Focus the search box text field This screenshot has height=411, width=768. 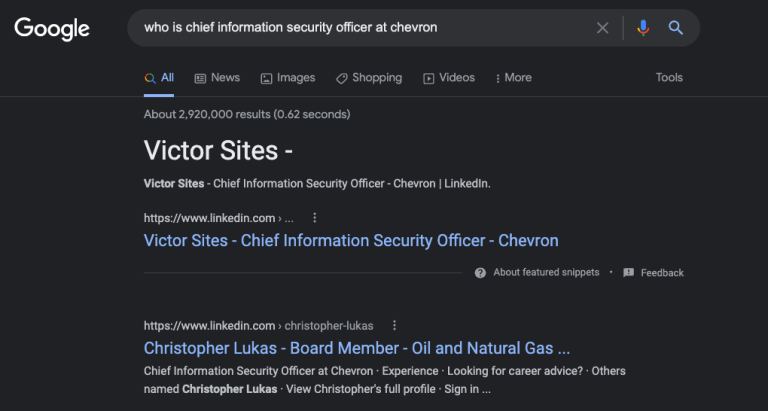[x=362, y=27]
